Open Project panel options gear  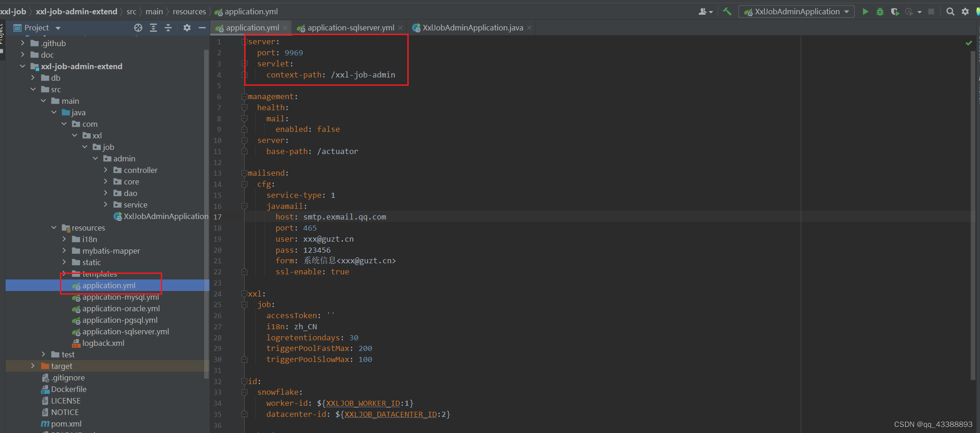187,28
